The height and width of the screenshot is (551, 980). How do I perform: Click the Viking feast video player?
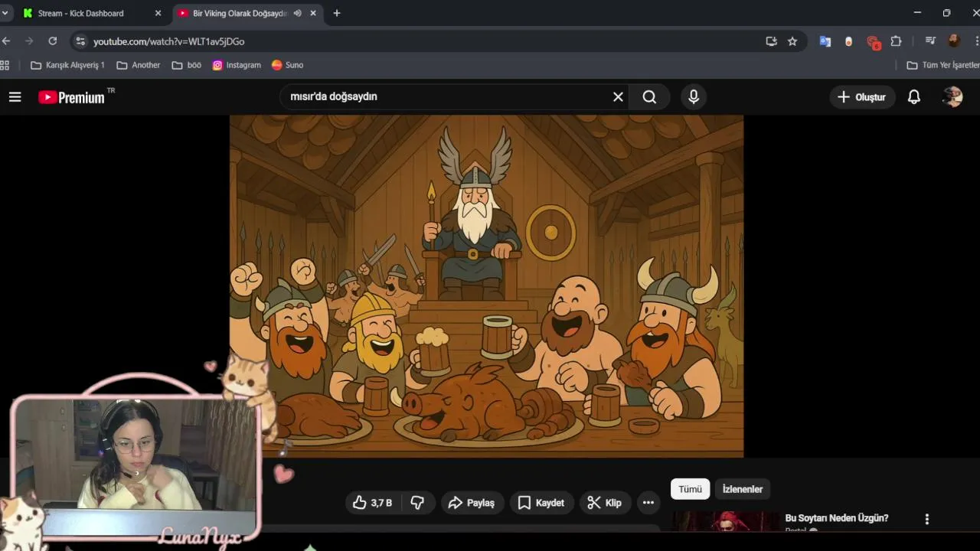point(486,286)
